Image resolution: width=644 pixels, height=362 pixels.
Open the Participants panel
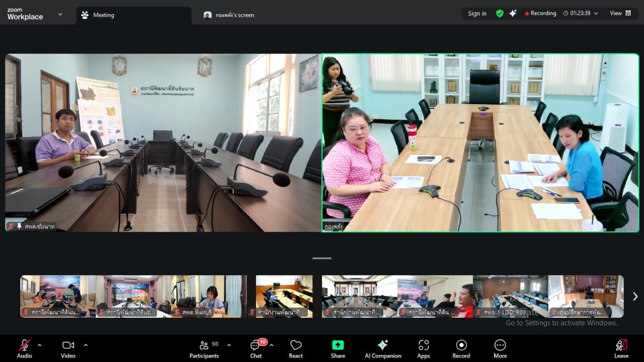coord(204,348)
